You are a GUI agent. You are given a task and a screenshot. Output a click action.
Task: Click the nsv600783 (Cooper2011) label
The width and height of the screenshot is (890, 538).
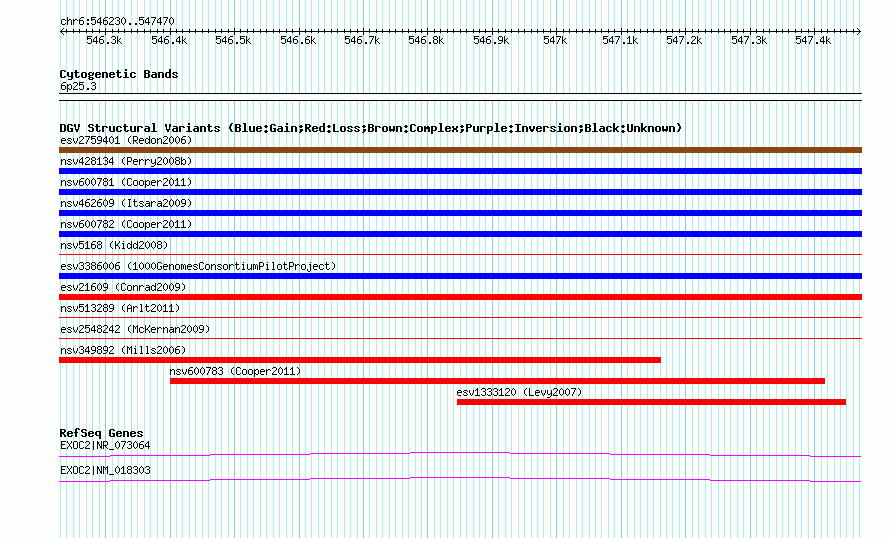235,371
